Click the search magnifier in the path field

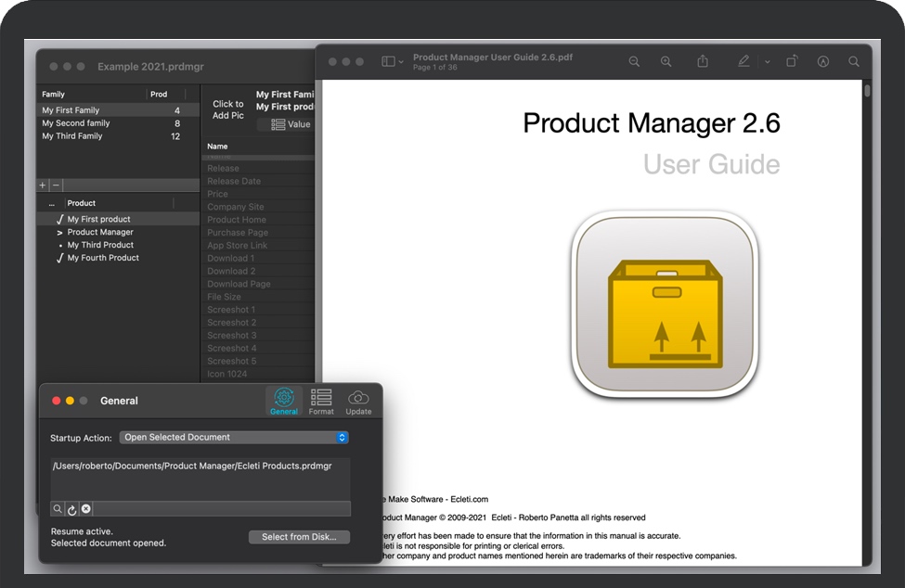tap(58, 508)
